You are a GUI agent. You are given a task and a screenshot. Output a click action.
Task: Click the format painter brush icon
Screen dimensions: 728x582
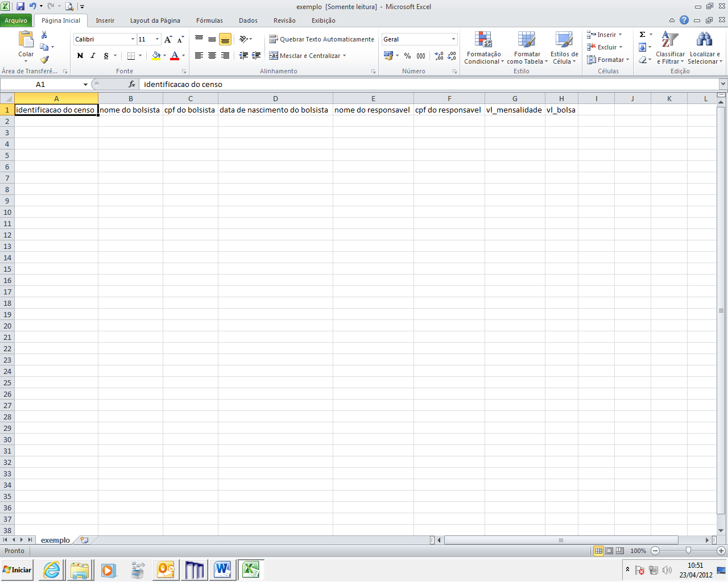pos(44,59)
